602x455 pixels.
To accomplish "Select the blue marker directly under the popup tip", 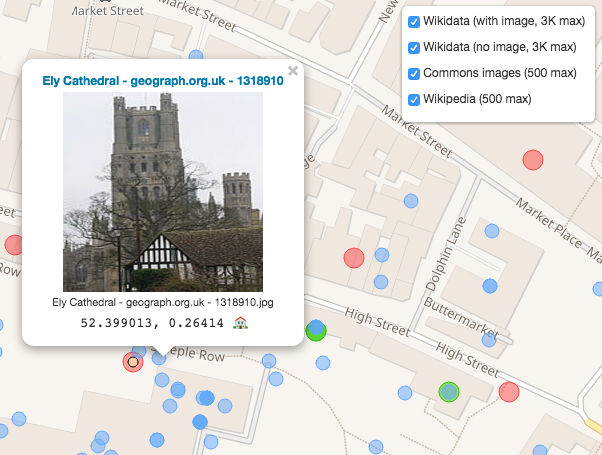I will 160,357.
